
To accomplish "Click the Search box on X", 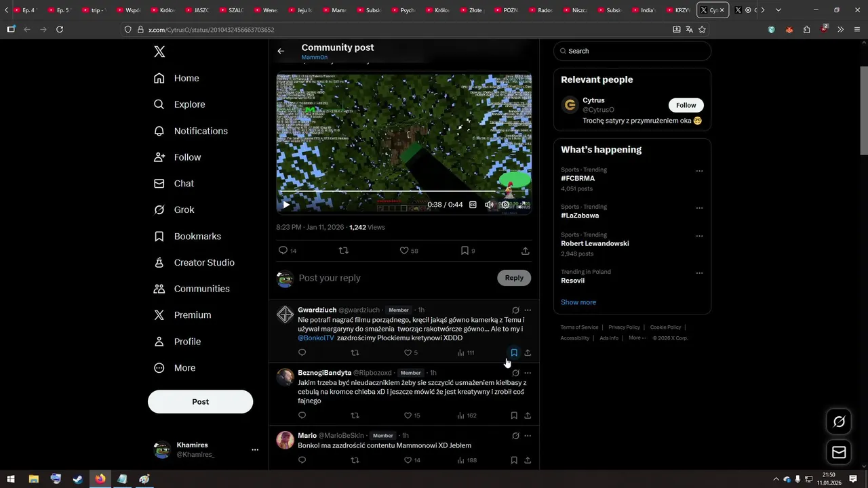I will [632, 51].
